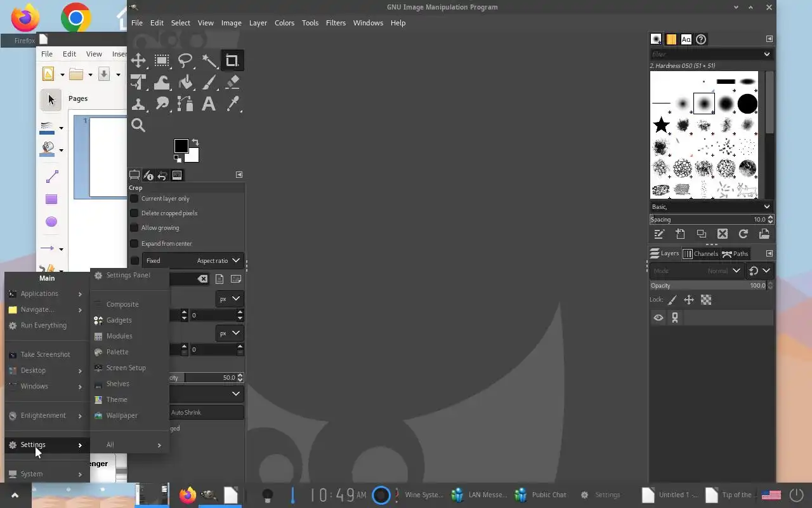Image resolution: width=812 pixels, height=508 pixels.
Task: Choose Wallpaper in the Settings submenu
Action: (x=130, y=416)
